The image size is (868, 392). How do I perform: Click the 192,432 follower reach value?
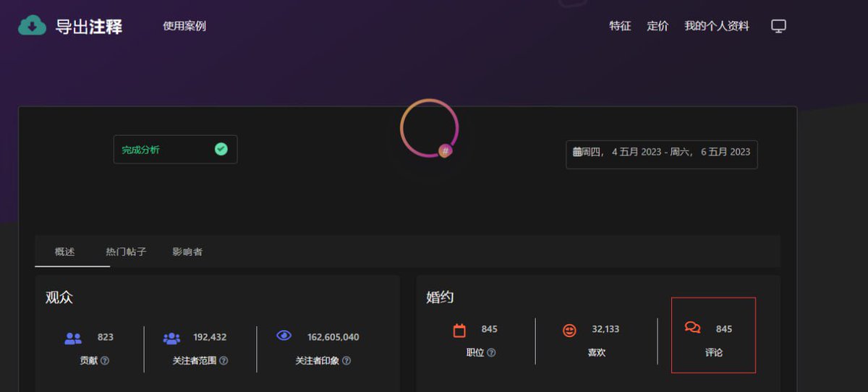pyautogui.click(x=210, y=337)
